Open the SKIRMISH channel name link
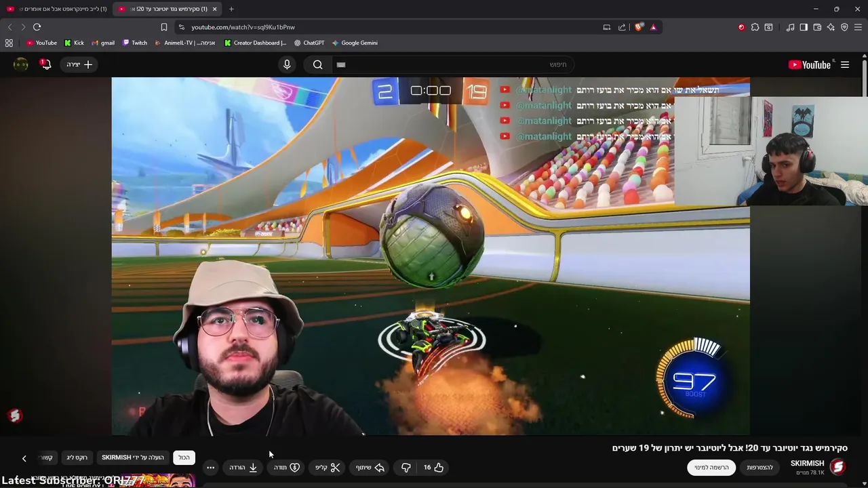The image size is (868, 488). tap(807, 464)
